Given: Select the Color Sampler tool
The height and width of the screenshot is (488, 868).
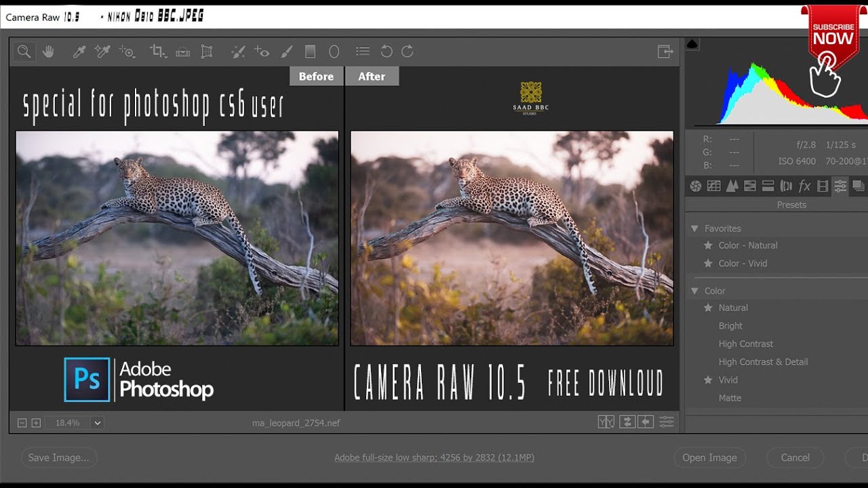Looking at the screenshot, I should click(102, 52).
